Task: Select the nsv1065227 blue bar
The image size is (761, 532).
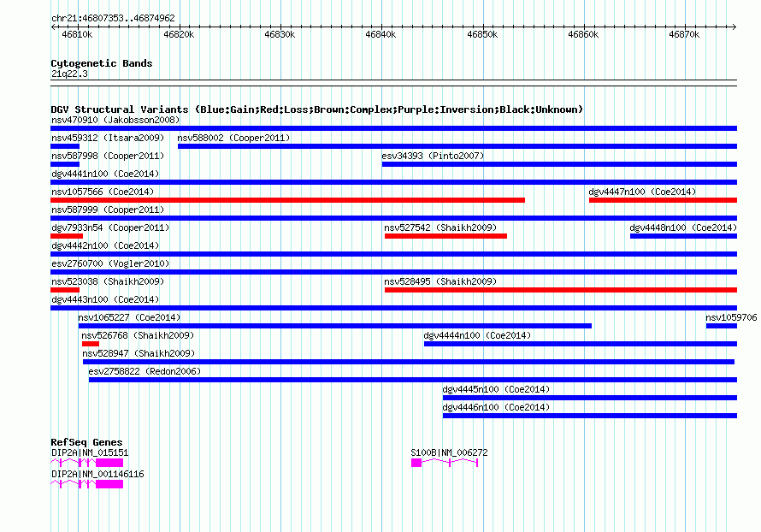Action: pos(335,326)
